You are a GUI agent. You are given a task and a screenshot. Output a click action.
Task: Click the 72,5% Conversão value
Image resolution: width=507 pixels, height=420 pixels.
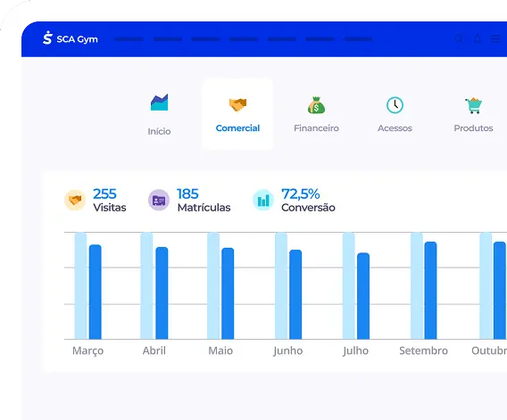301,194
